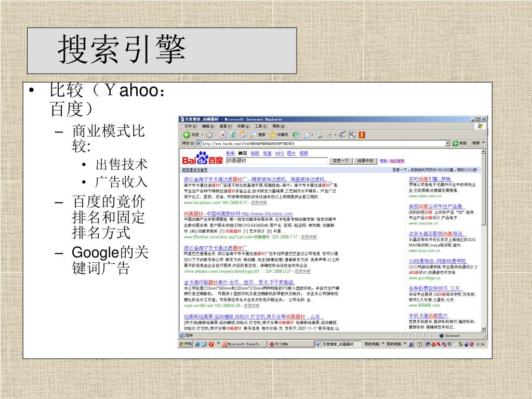Viewport: 532px width, 399px height.
Task: Switch to Baidu MP3 tab link
Action: tap(279, 153)
